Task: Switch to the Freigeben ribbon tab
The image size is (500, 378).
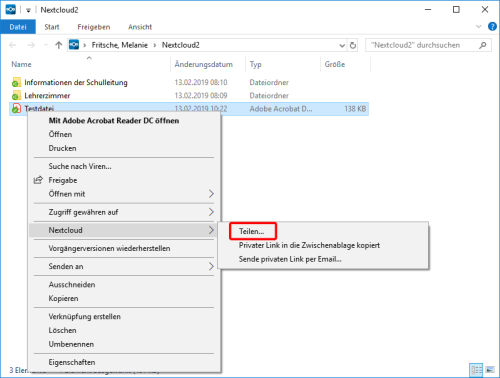Action: click(x=94, y=27)
